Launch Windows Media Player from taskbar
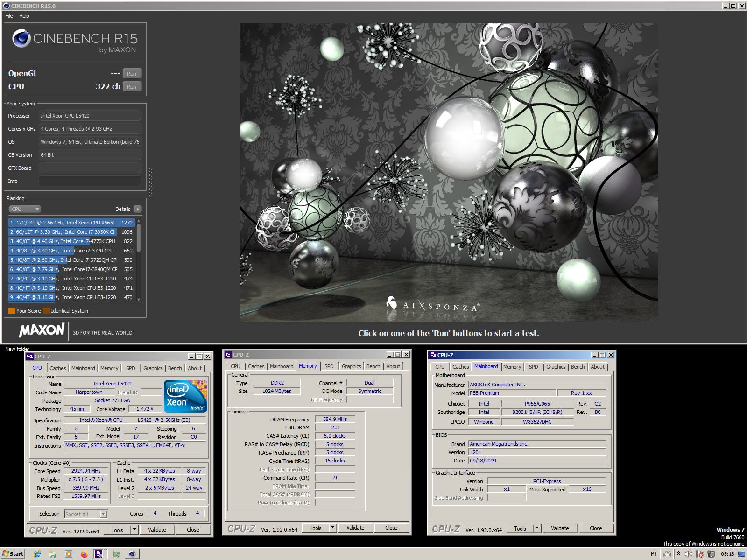Screen dimensions: 747x560 (x=69, y=554)
